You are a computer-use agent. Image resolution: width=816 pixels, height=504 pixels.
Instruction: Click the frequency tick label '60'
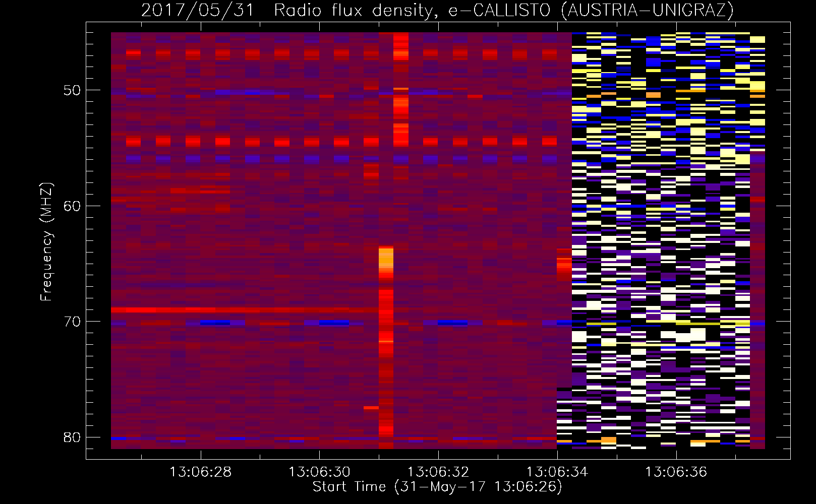pos(72,206)
